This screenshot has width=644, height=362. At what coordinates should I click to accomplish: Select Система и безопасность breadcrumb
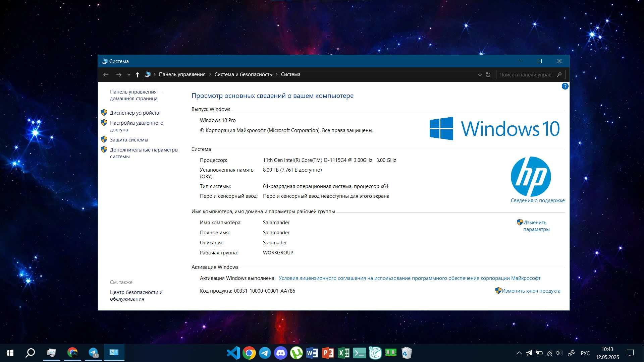tap(243, 74)
